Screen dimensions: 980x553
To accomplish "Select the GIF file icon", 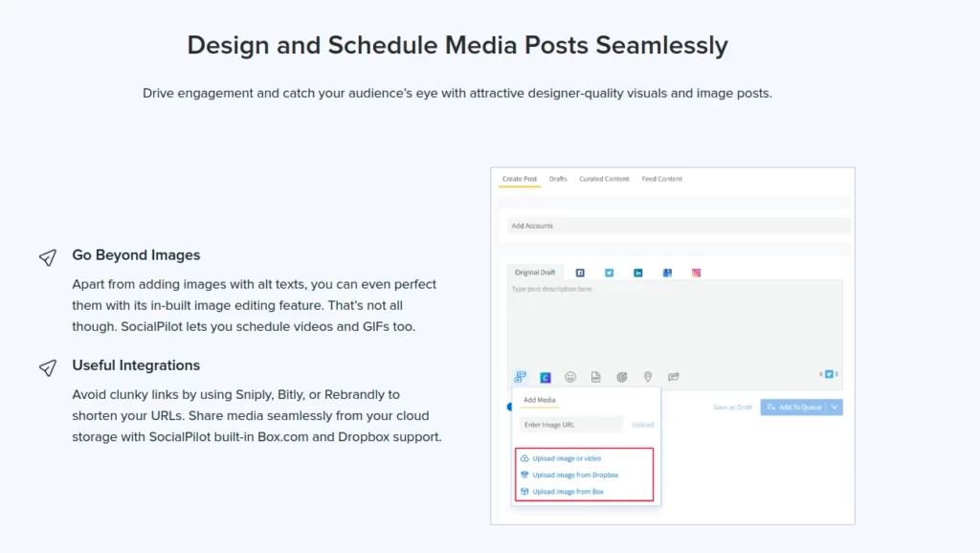I will [595, 377].
